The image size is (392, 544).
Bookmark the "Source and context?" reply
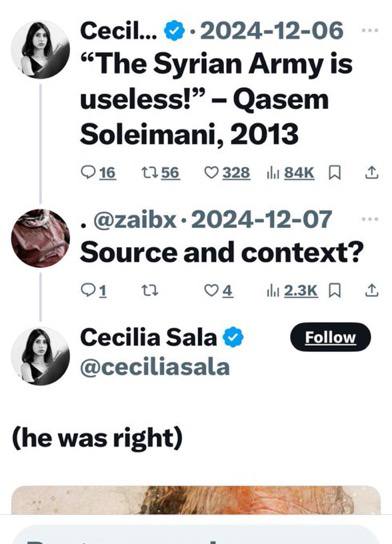tap(335, 290)
